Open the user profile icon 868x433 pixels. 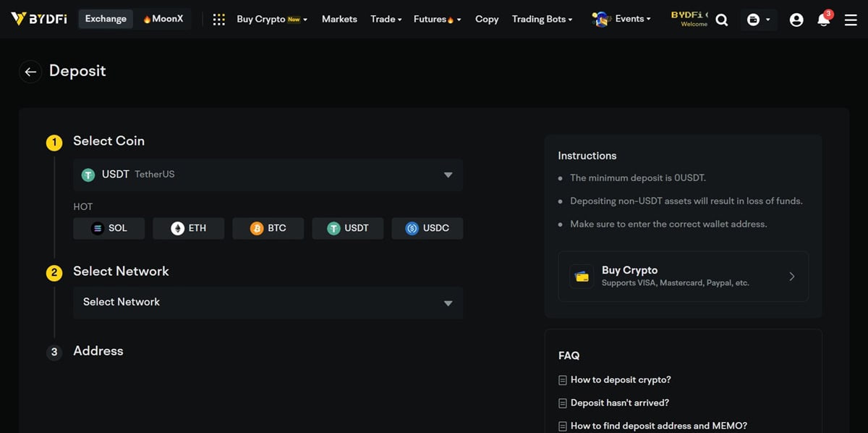pos(796,20)
